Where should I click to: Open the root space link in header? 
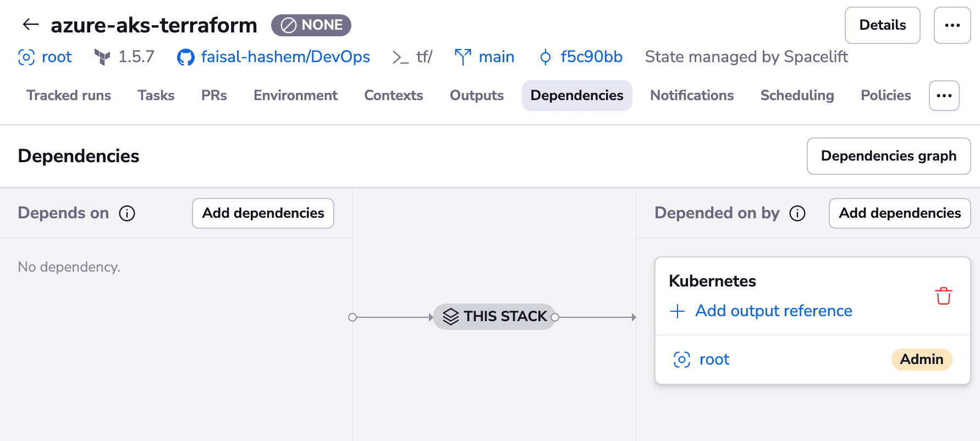pyautogui.click(x=57, y=57)
